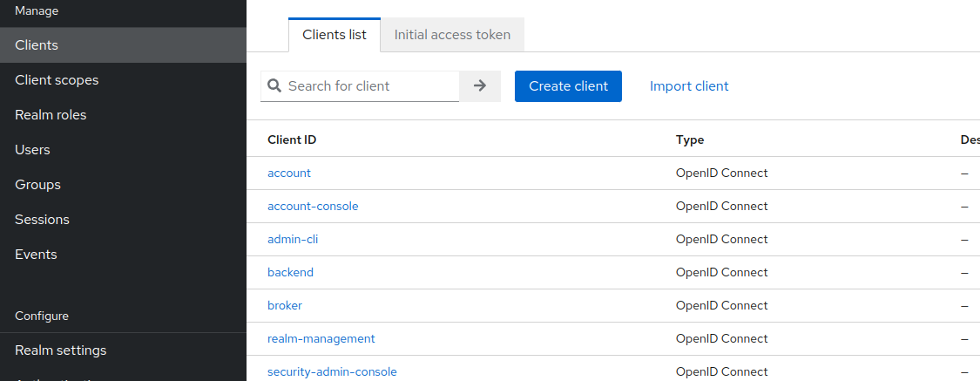This screenshot has height=381, width=980.
Task: Click the Create client button
Action: 568,85
